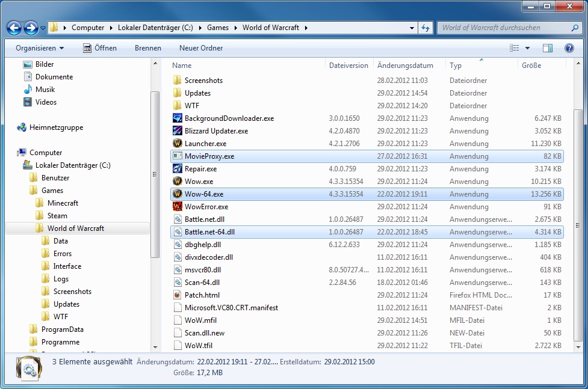The height and width of the screenshot is (389, 588).
Task: Open the recent locations dropdown arrow
Action: point(43,28)
